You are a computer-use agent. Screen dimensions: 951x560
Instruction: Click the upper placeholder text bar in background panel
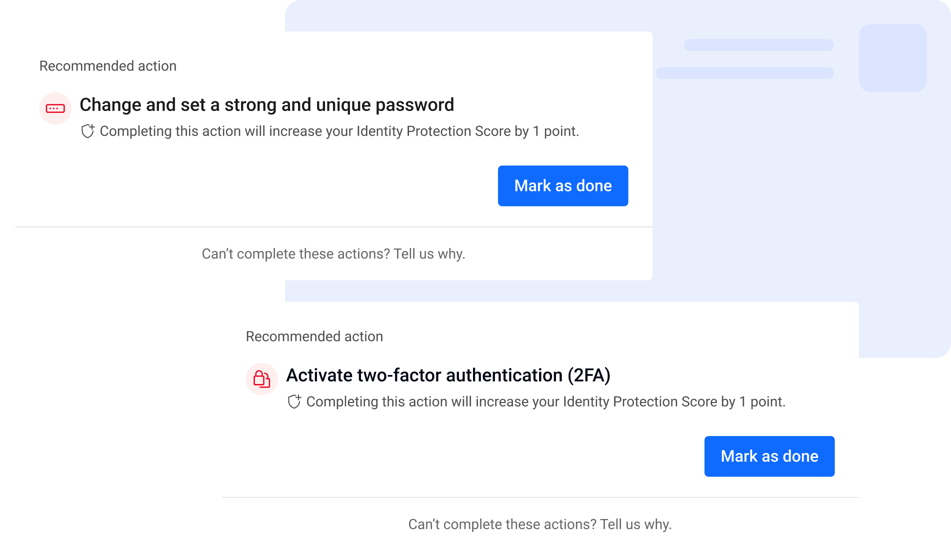tap(759, 44)
